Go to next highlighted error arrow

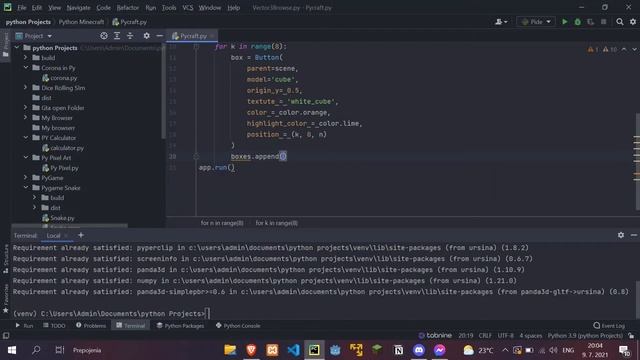(634, 49)
